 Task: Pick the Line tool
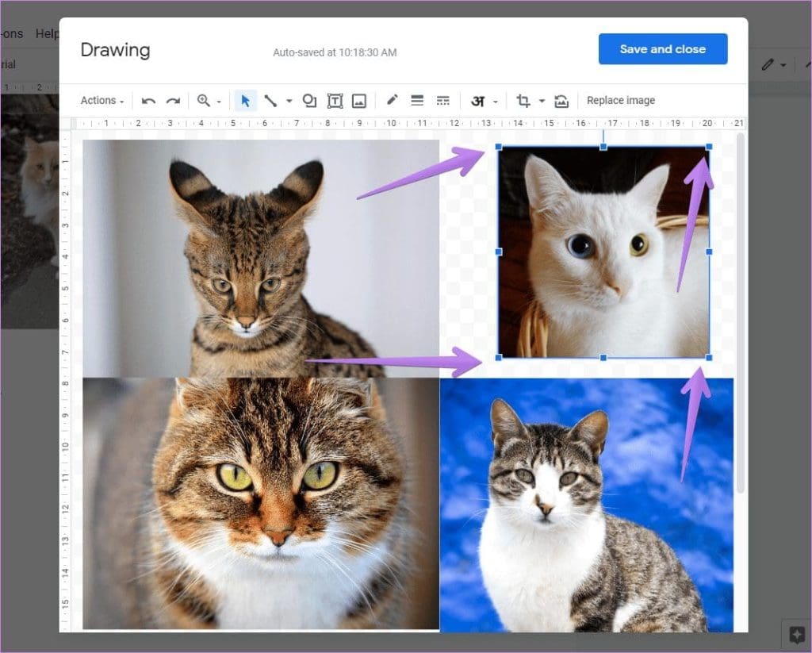[x=271, y=101]
